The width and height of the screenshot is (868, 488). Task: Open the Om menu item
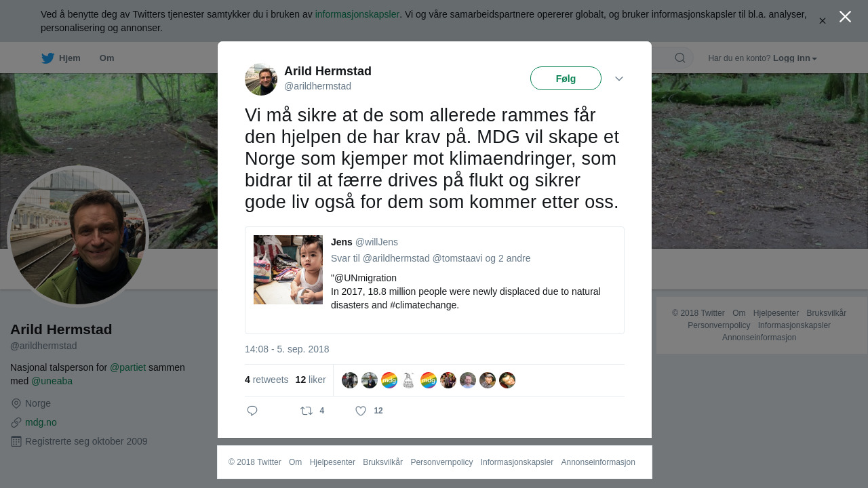107,58
